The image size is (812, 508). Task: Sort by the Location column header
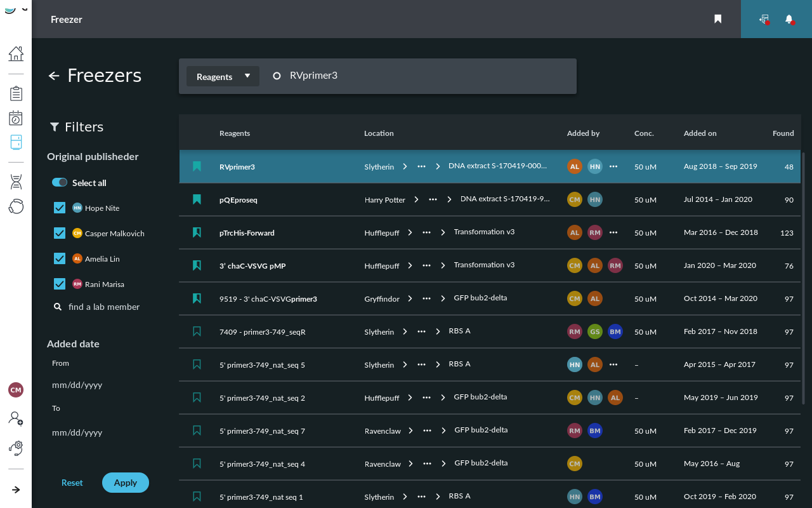pyautogui.click(x=379, y=133)
